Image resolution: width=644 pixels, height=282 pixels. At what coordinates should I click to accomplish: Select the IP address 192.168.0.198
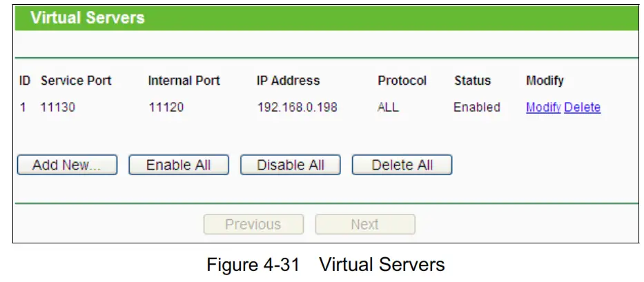pos(297,108)
